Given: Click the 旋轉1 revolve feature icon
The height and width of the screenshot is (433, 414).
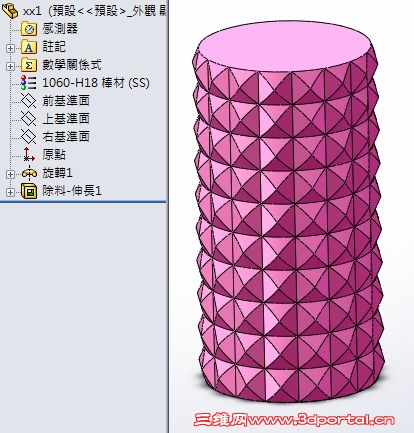Looking at the screenshot, I should click(x=29, y=173).
